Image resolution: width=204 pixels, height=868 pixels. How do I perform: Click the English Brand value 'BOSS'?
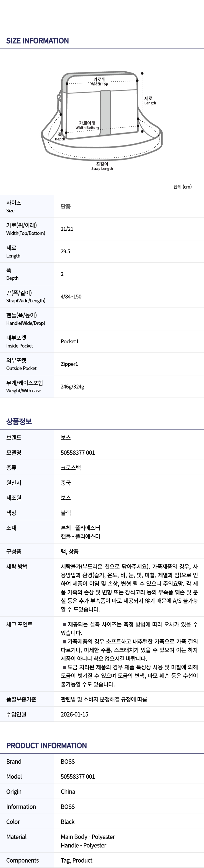point(68,761)
